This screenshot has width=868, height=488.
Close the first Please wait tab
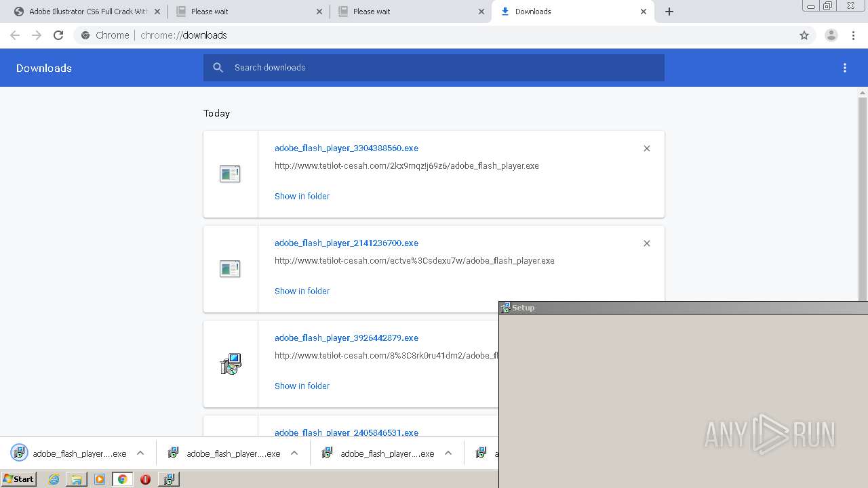tap(319, 12)
